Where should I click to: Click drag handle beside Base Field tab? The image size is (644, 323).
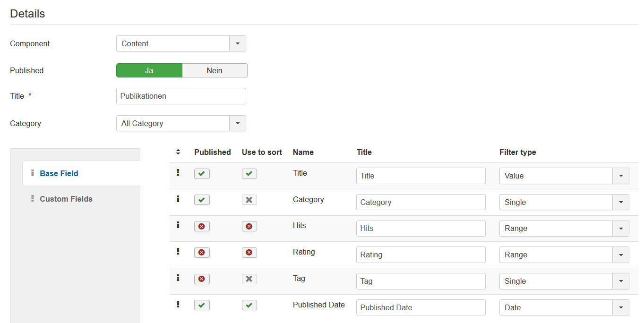pos(33,173)
